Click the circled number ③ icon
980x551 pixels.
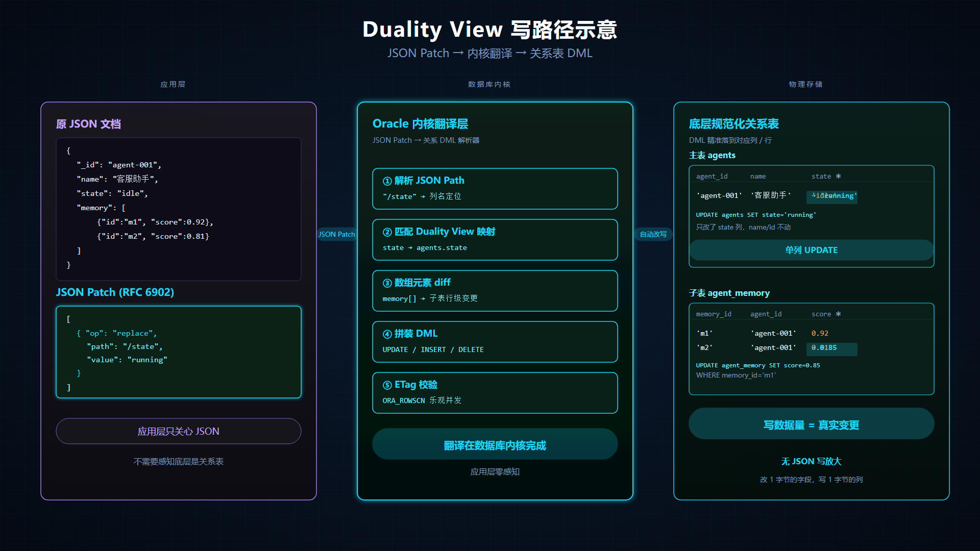387,283
